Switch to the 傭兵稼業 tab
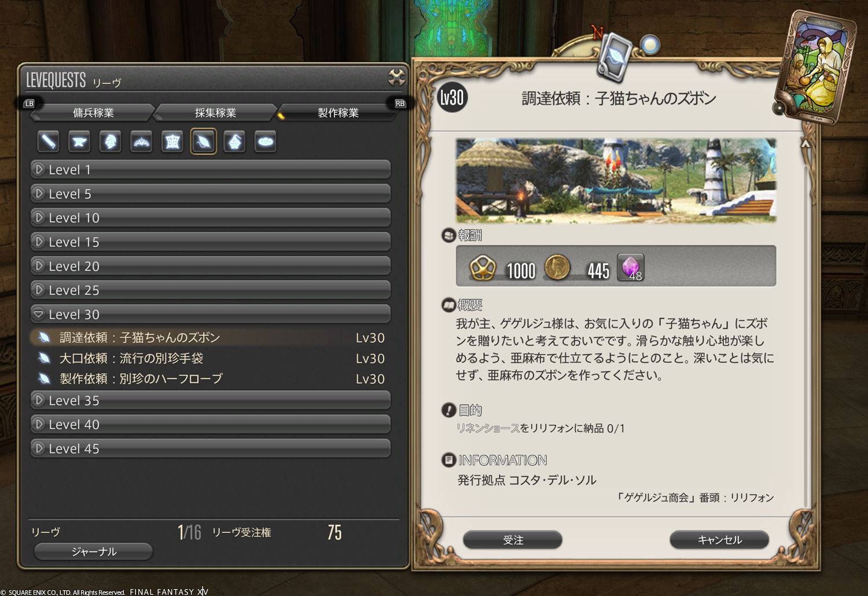 click(x=93, y=113)
